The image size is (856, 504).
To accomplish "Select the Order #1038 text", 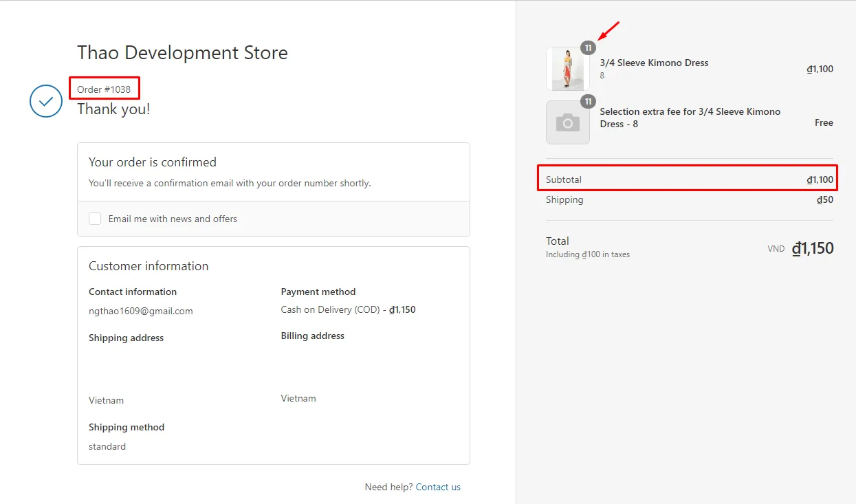I will tap(104, 89).
